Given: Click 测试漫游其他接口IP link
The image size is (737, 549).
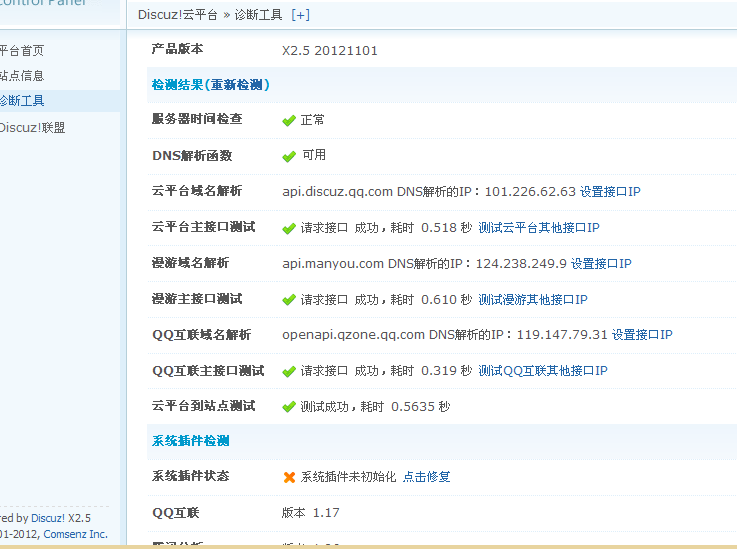Looking at the screenshot, I should (x=533, y=300).
